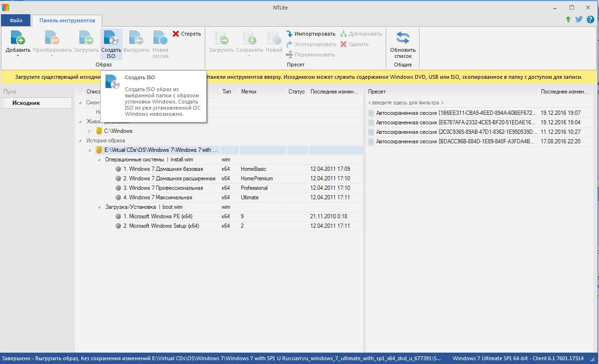Click the Пуск sidebar heading
Image resolution: width=599 pixels, height=364 pixels.
10,92
